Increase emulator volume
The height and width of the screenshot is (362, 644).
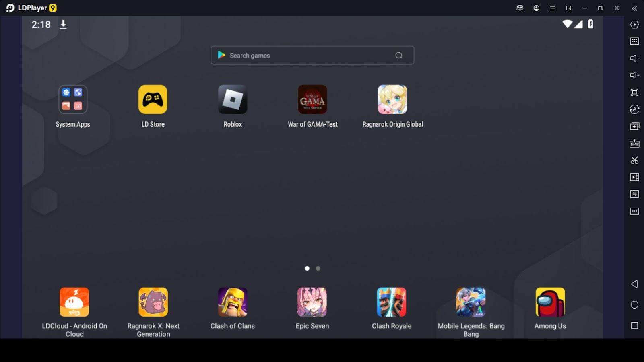click(x=634, y=58)
